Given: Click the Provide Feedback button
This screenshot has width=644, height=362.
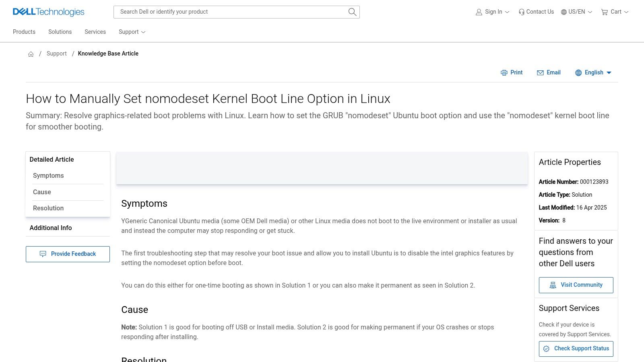Looking at the screenshot, I should (x=68, y=254).
